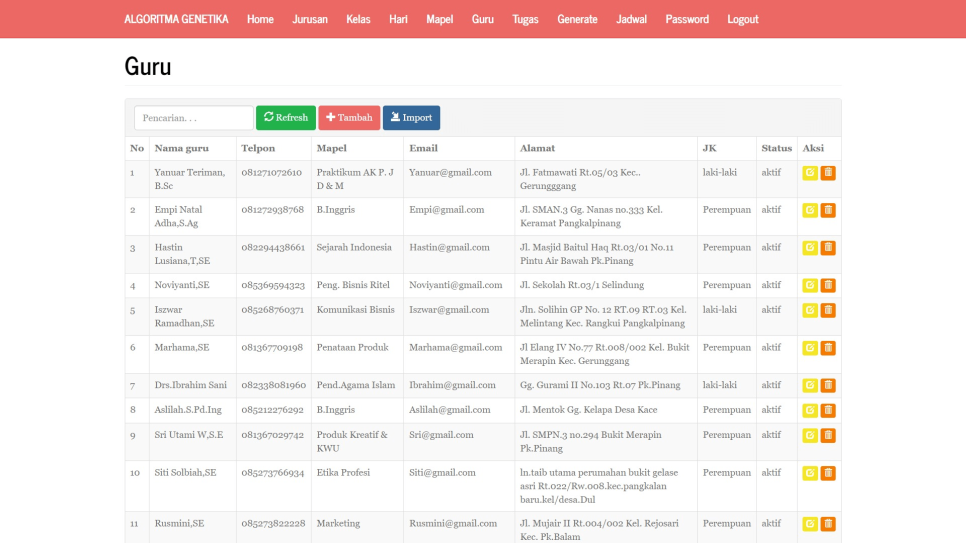The image size is (966, 543).
Task: Open the Import button
Action: [411, 118]
